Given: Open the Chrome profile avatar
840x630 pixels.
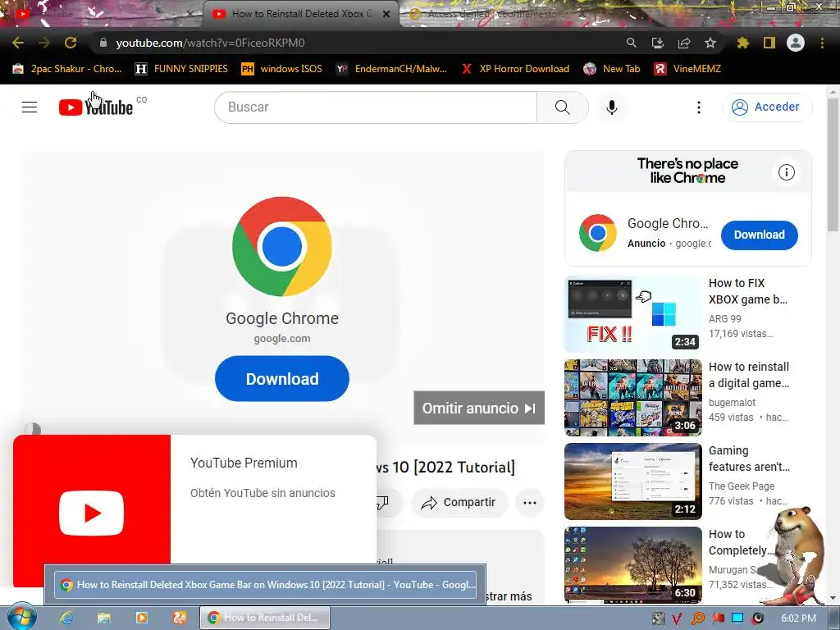Looking at the screenshot, I should point(796,43).
